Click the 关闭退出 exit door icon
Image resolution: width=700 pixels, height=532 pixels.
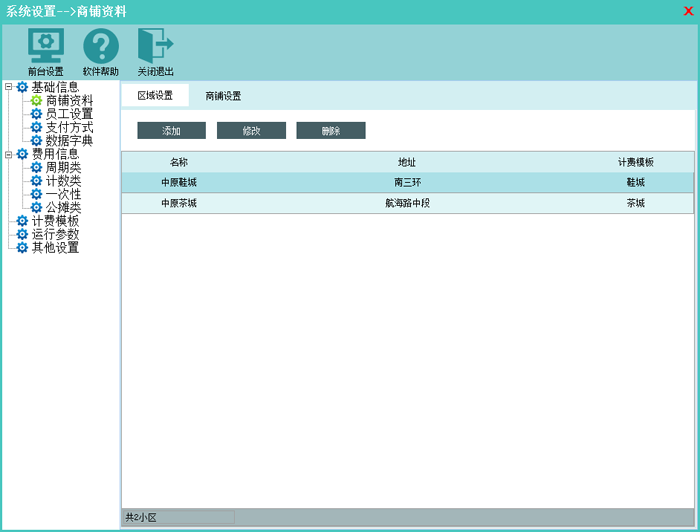click(x=155, y=47)
